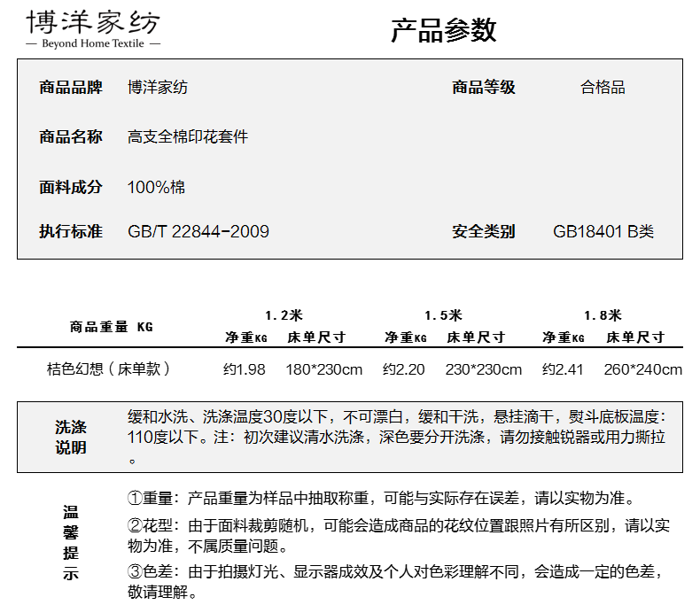This screenshot has height=605, width=700.
Task: Click the 230*230cm size cell
Action: pyautogui.click(x=484, y=369)
